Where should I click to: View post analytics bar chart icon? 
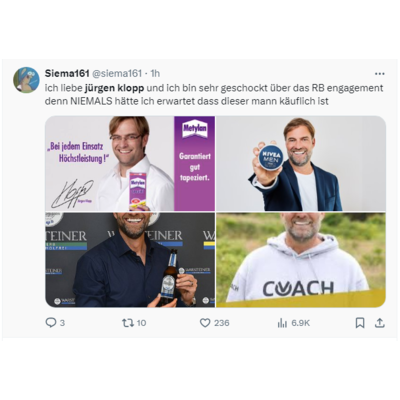pyautogui.click(x=282, y=323)
